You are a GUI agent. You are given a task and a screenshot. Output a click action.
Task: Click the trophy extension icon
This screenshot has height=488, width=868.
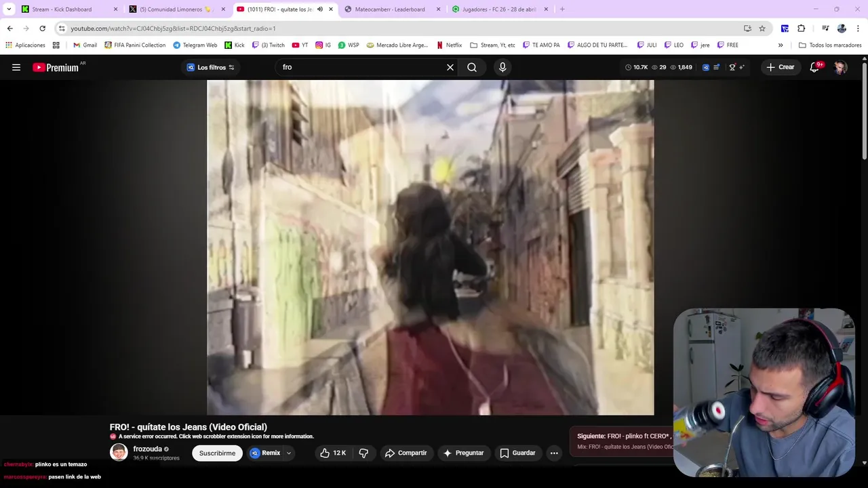(x=732, y=67)
